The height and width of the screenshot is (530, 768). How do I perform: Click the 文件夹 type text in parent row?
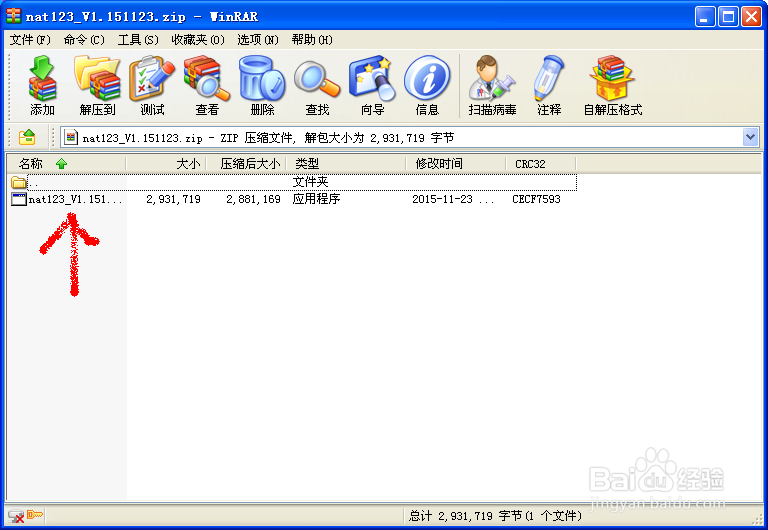click(311, 182)
